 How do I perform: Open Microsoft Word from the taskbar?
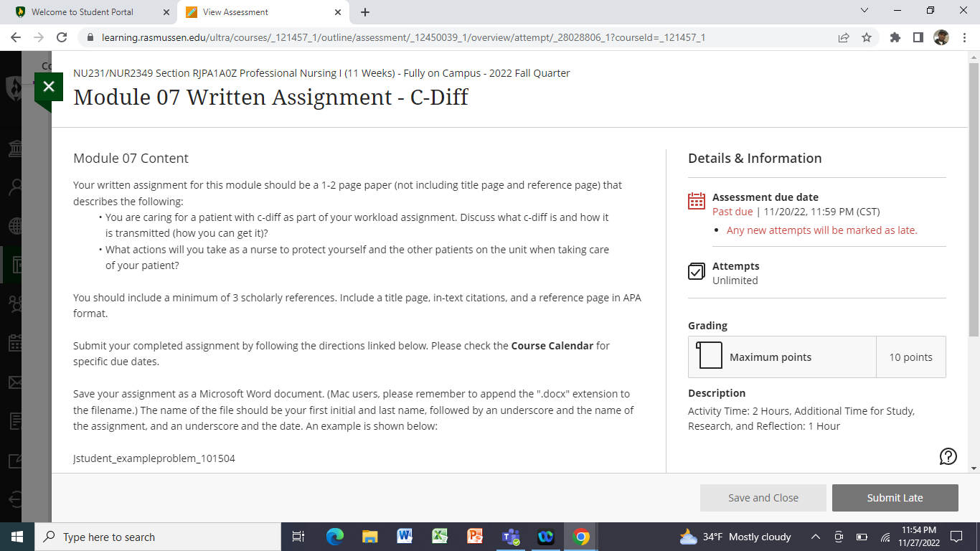(x=405, y=537)
